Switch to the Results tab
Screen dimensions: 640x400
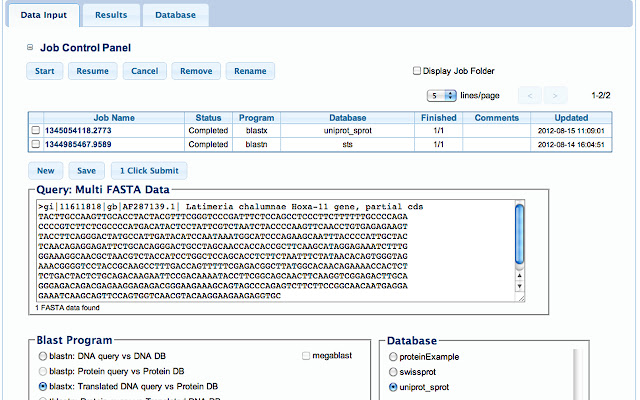111,16
